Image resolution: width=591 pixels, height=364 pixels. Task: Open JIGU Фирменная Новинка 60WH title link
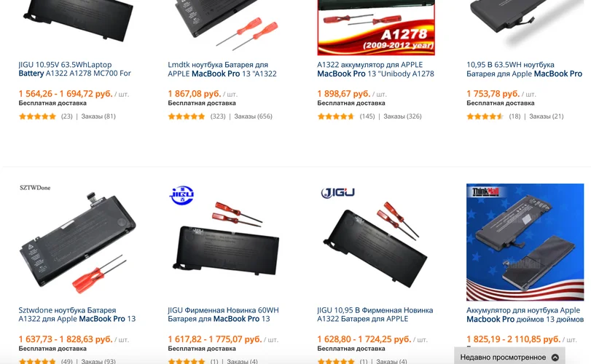click(223, 314)
